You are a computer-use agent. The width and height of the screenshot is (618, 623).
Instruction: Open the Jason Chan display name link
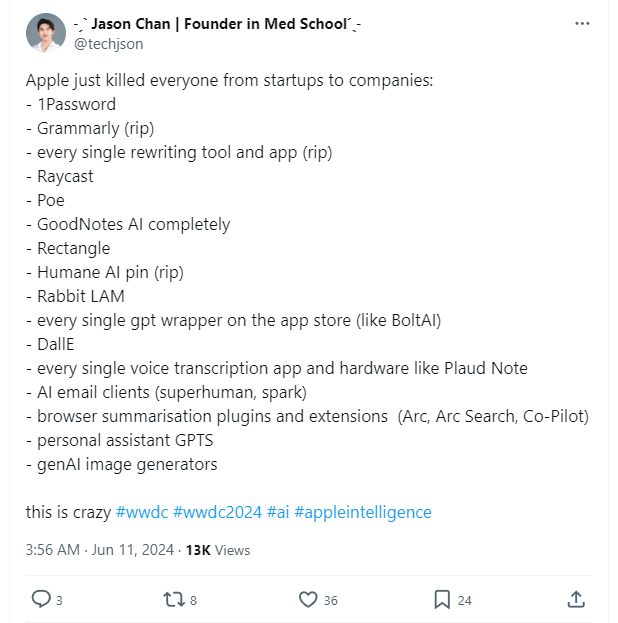(217, 24)
